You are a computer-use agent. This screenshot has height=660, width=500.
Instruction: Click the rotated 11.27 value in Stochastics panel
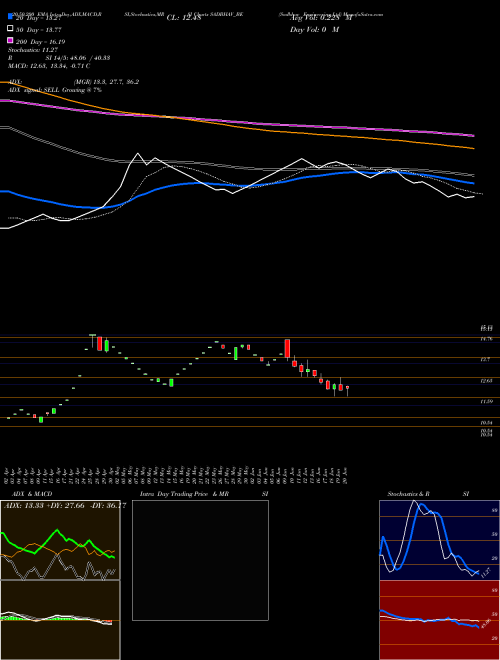pos(485,573)
